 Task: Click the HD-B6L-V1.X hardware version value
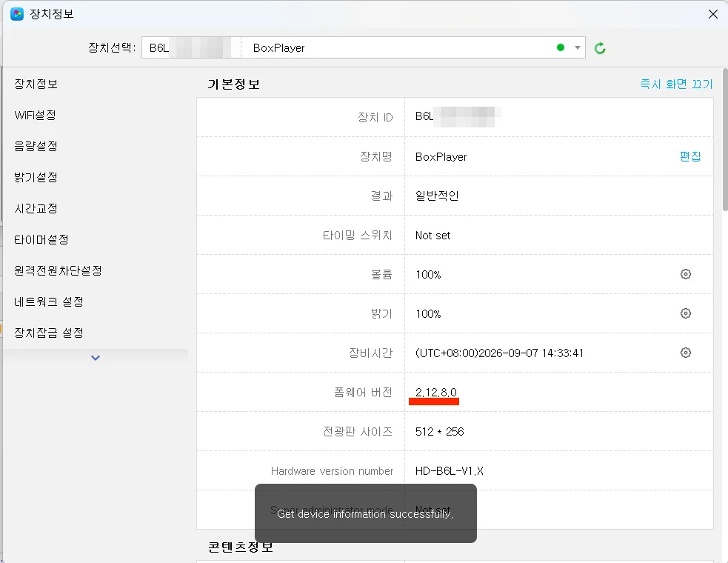[449, 471]
